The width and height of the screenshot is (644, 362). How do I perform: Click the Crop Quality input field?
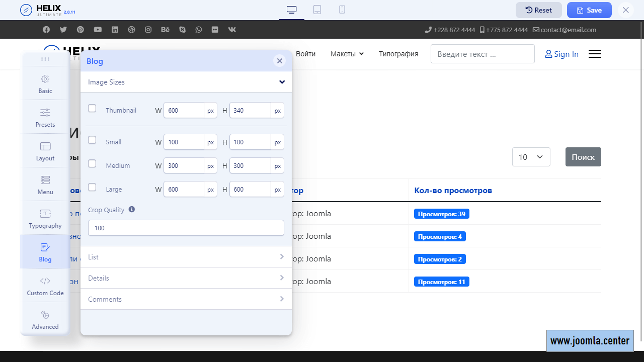186,228
